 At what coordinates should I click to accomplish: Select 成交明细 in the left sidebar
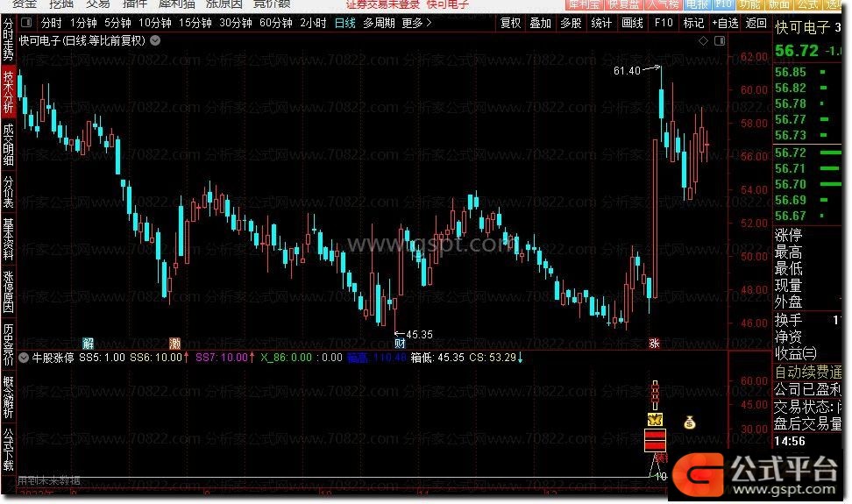tap(8, 145)
